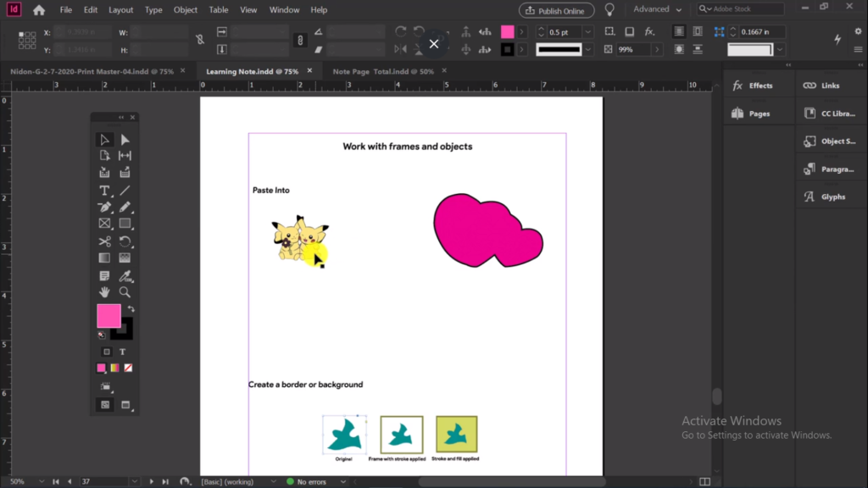The image size is (868, 488).
Task: Expand the opacity 99% flyout arrow
Action: pyautogui.click(x=657, y=49)
